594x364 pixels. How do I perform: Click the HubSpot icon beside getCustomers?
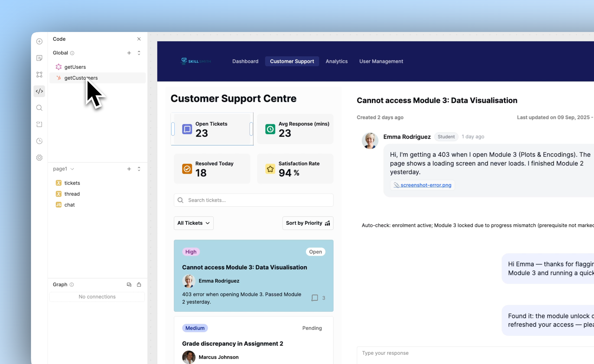59,78
